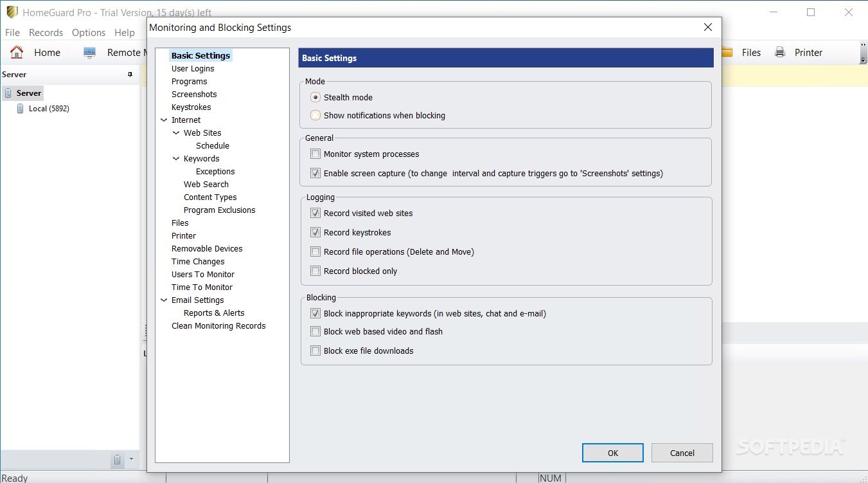Select Web Search settings
Viewport: 868px width, 483px height.
pyautogui.click(x=206, y=185)
